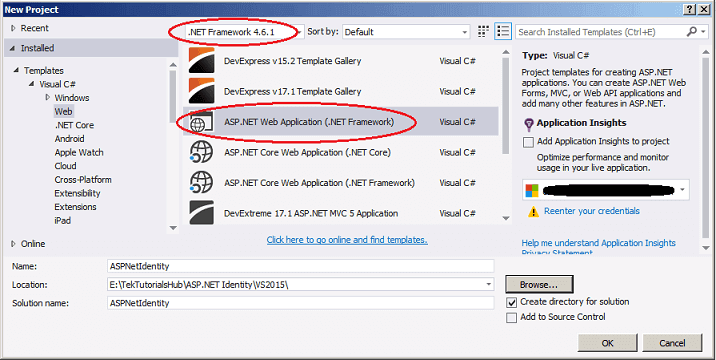Click the template list scrollbar thumb
The image size is (716, 360).
pyautogui.click(x=505, y=106)
